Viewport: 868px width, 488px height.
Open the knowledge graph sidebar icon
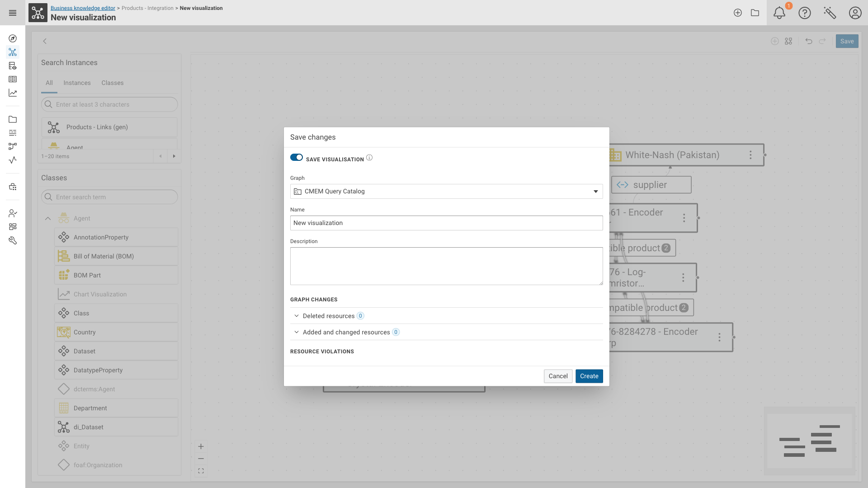tap(13, 52)
